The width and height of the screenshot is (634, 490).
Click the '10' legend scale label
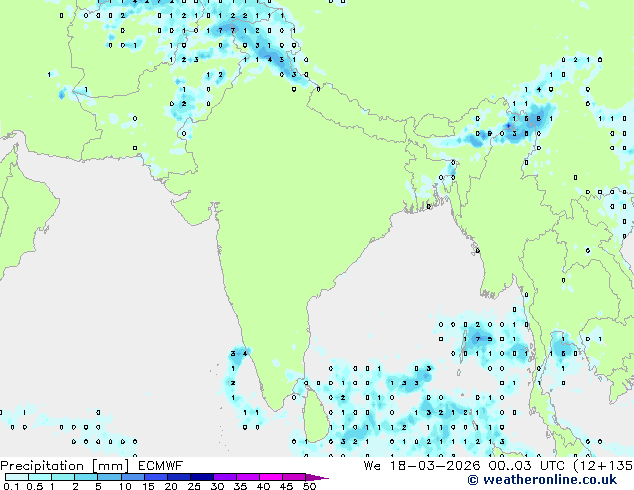point(125,486)
